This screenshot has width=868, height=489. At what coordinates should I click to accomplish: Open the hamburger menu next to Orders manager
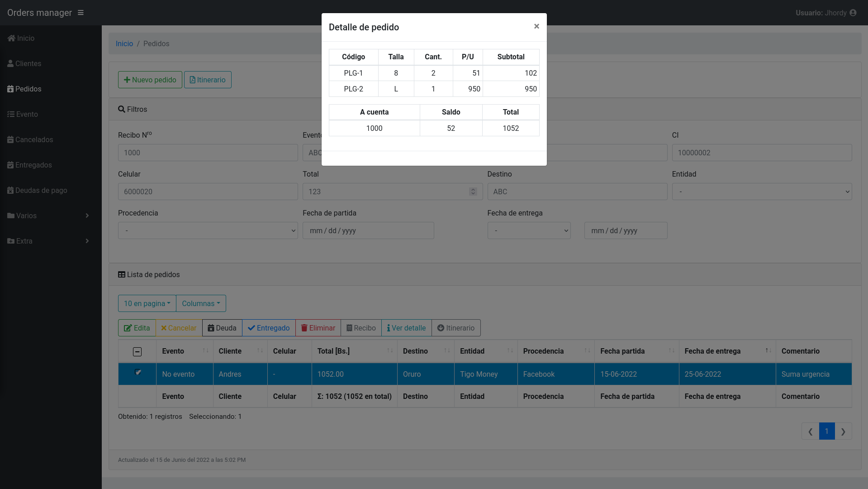[x=81, y=13]
